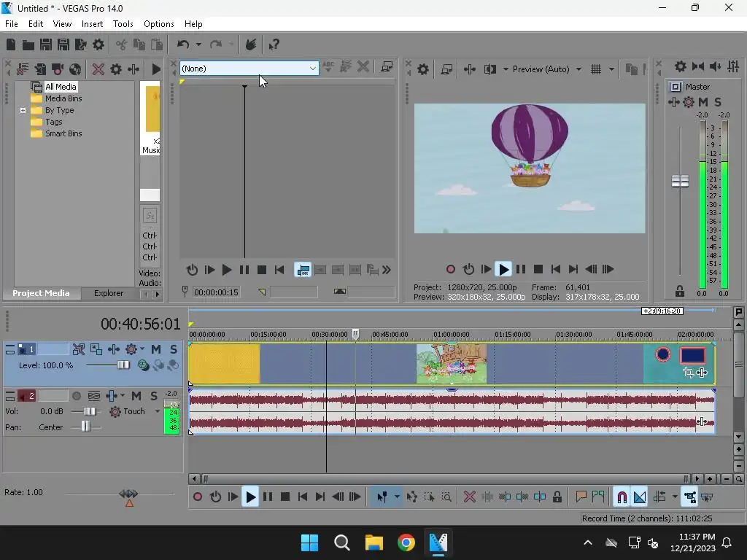This screenshot has width=747, height=560.
Task: Open Video Preview settings gear icon
Action: point(423,69)
